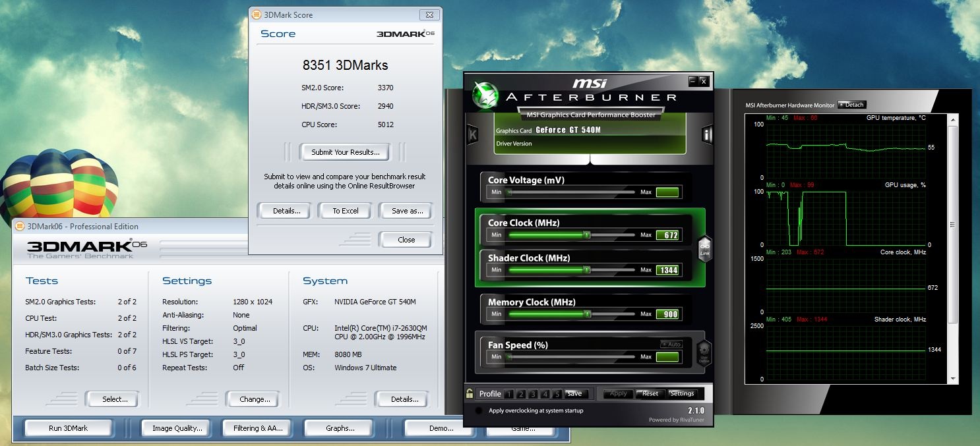Close the 3DMark Score window via X
The height and width of the screenshot is (446, 980).
point(429,14)
